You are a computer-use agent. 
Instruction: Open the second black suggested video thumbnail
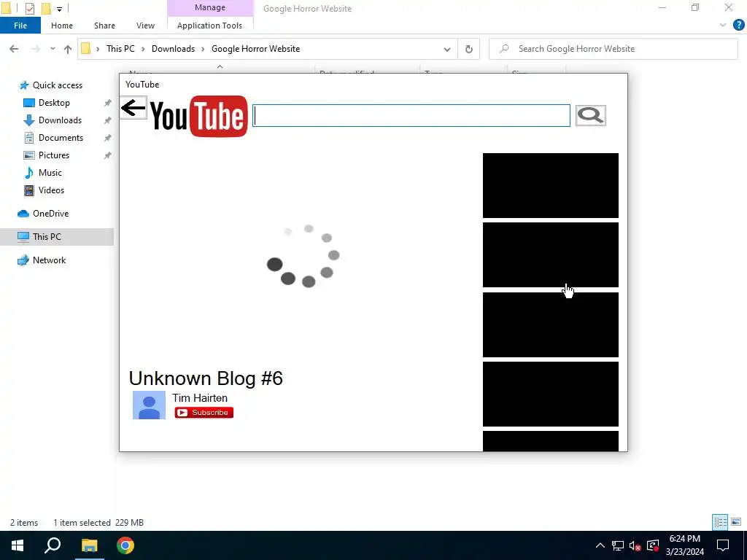[x=551, y=254]
